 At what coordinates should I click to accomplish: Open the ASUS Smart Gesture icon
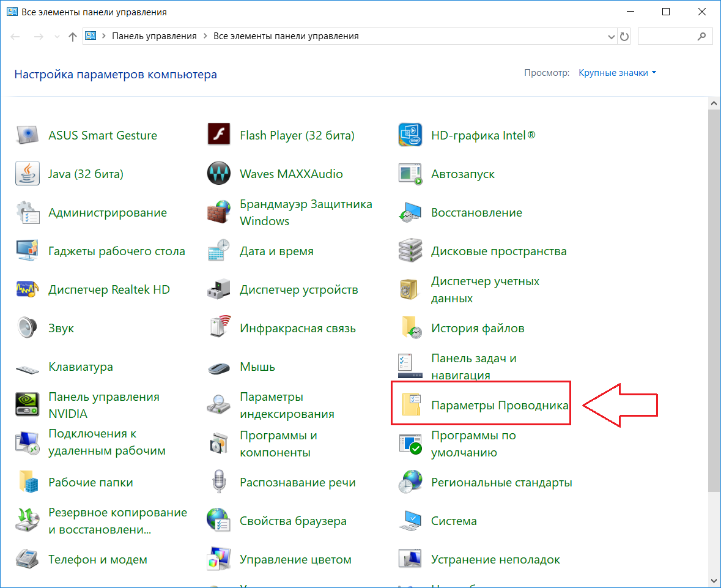pyautogui.click(x=28, y=135)
